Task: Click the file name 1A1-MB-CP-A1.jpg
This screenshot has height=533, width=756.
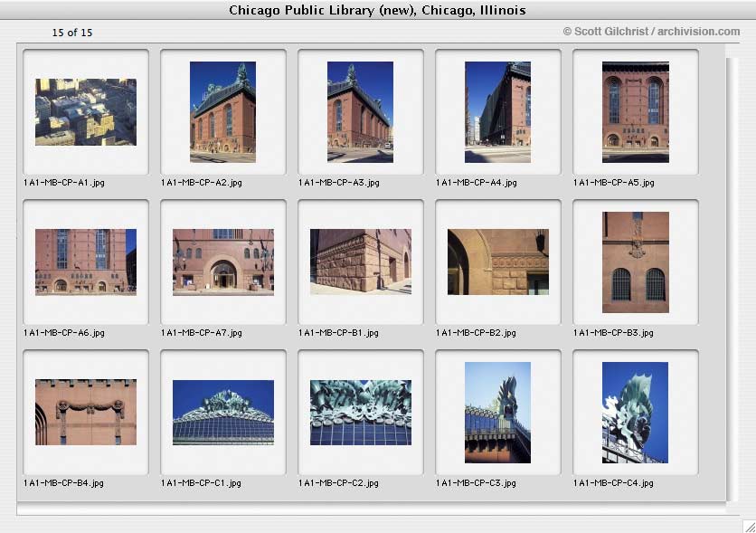Action: (63, 183)
